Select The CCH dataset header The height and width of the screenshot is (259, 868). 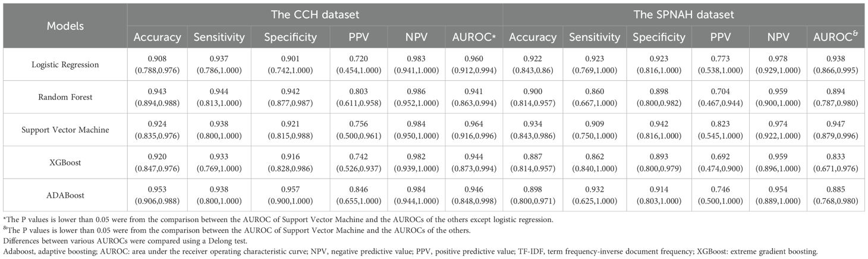click(x=315, y=15)
